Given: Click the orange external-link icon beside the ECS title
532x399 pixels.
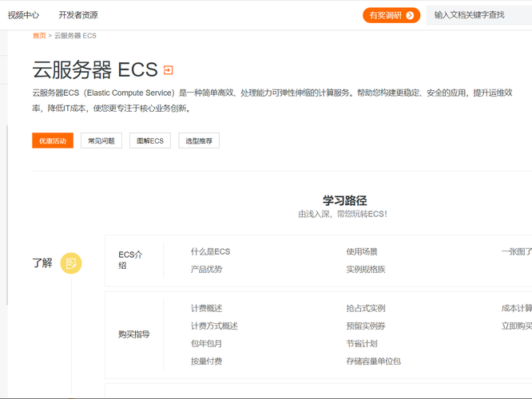Looking at the screenshot, I should 169,70.
